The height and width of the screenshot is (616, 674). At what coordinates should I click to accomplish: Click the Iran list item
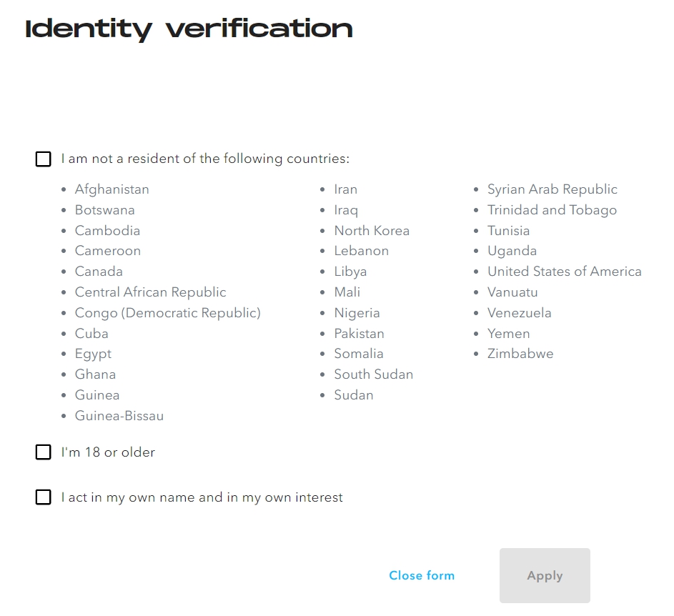345,189
